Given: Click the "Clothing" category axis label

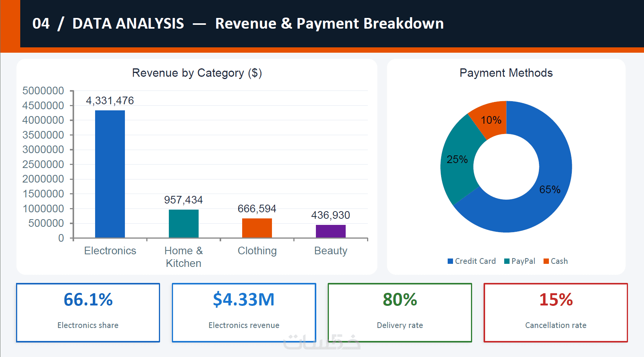Looking at the screenshot, I should click(x=257, y=251).
